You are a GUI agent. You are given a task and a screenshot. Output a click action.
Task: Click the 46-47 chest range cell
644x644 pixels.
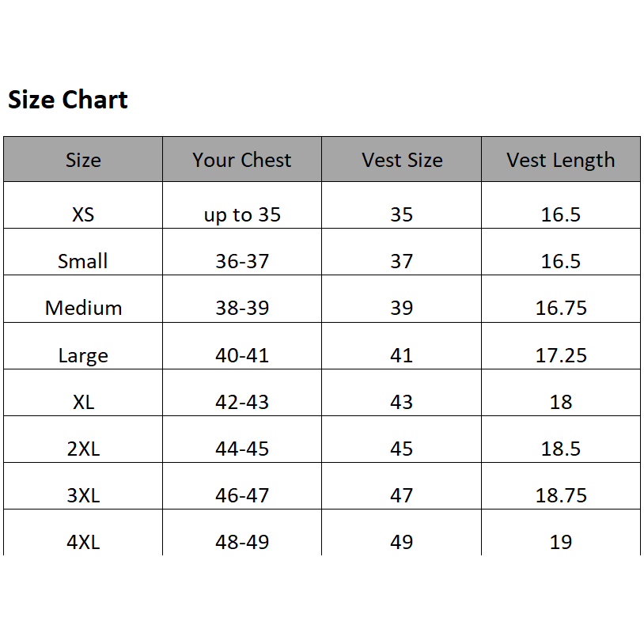(x=242, y=495)
